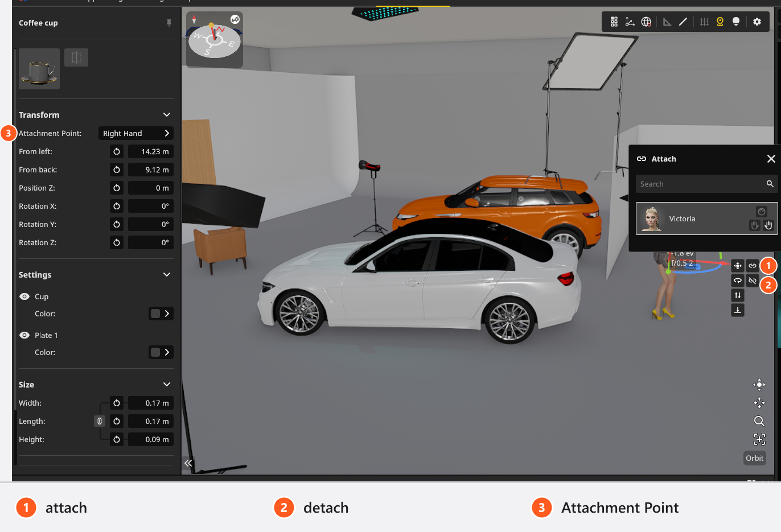Screen dimensions: 781x532
Task: Collapse the Size section
Action: pos(167,385)
